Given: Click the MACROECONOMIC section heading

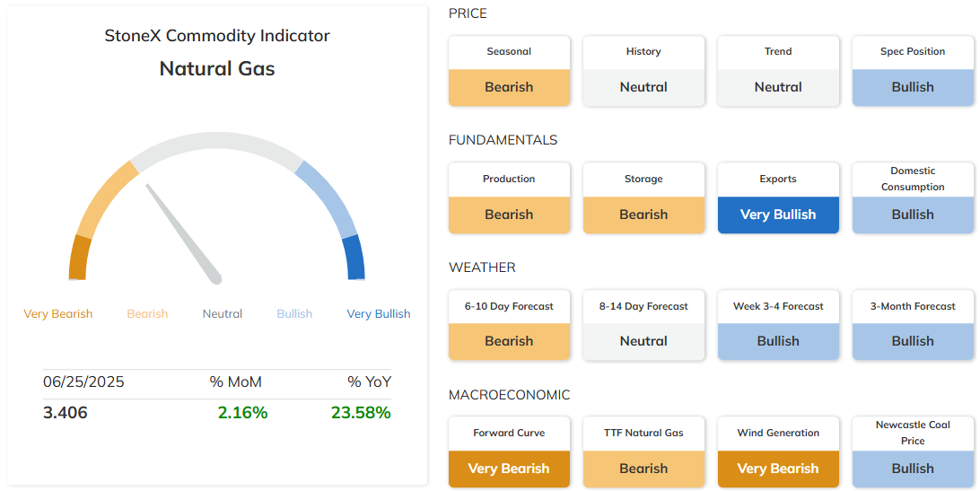Looking at the screenshot, I should tap(510, 395).
